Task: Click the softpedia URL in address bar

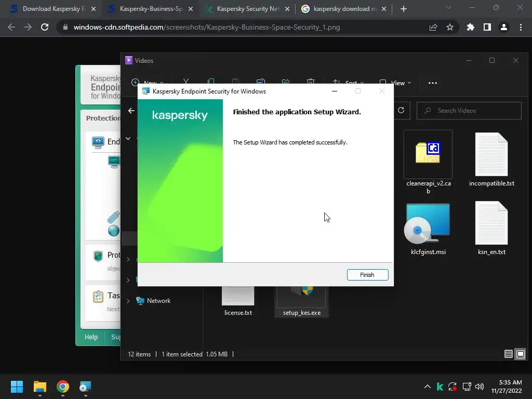Action: click(x=207, y=27)
